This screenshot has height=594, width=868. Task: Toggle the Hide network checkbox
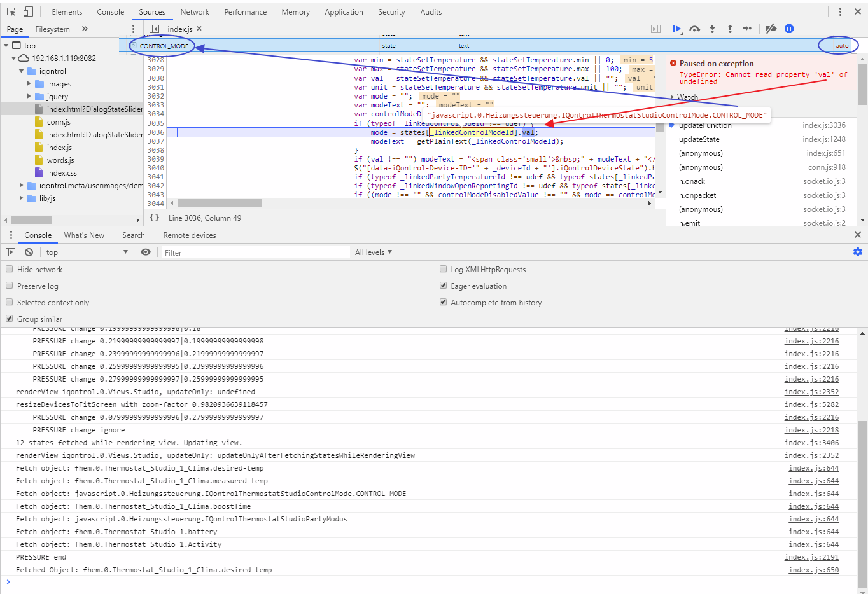click(9, 269)
